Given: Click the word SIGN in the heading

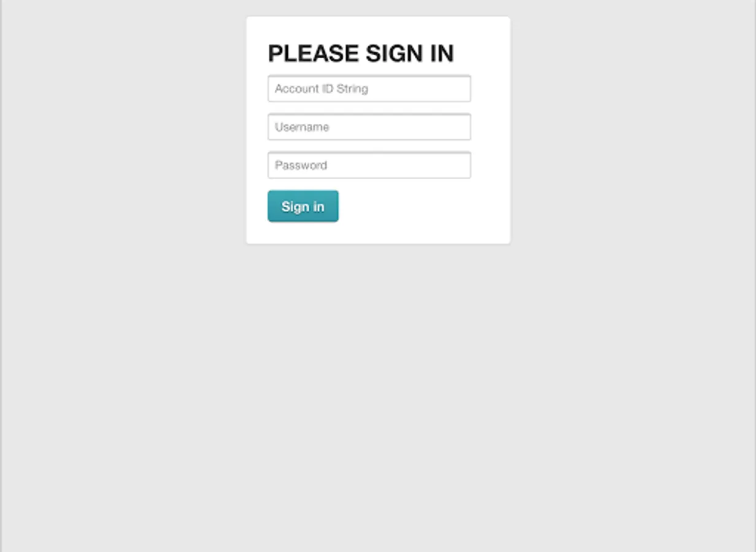Looking at the screenshot, I should click(393, 53).
